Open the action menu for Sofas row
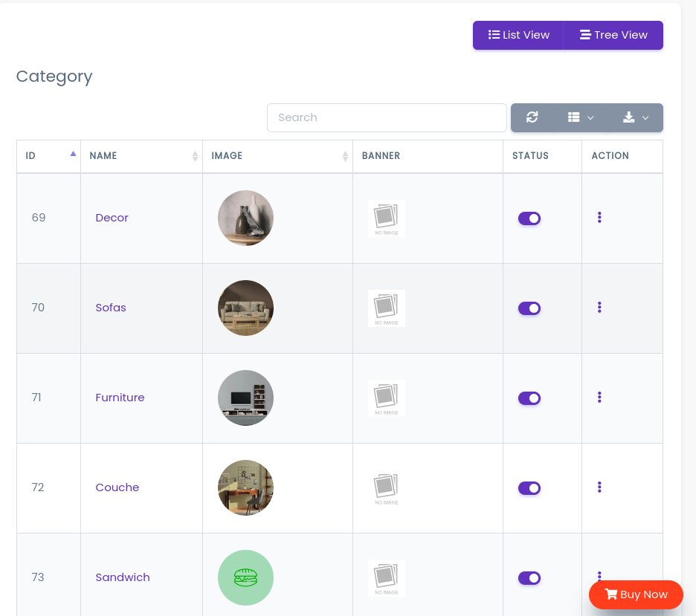This screenshot has height=616, width=696. 599,308
